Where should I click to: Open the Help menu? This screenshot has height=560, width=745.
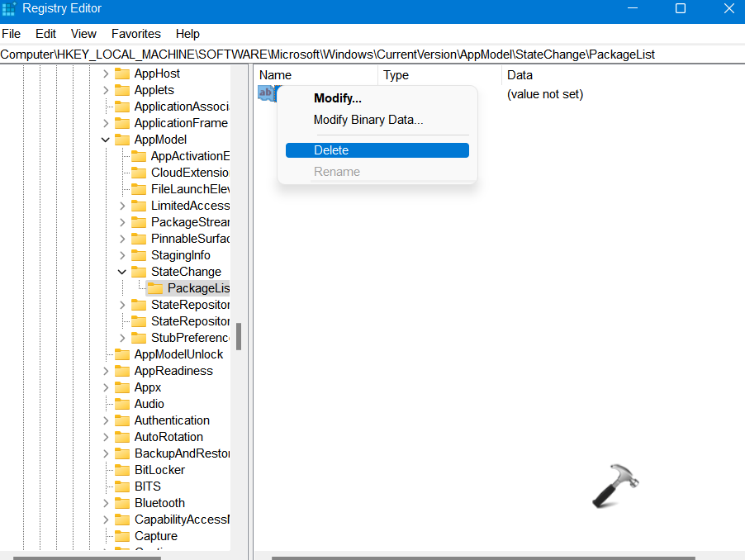coord(187,34)
